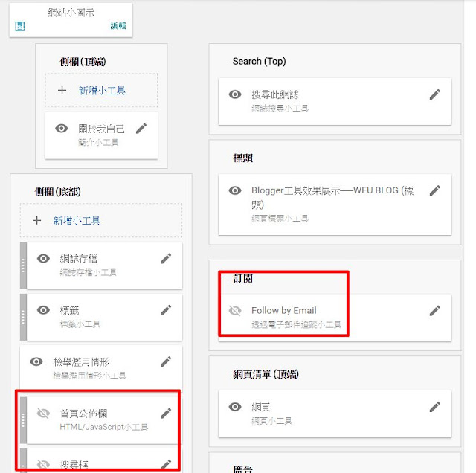
Task: Click the 網誌存檔小工具 subtitle text
Action: (89, 273)
